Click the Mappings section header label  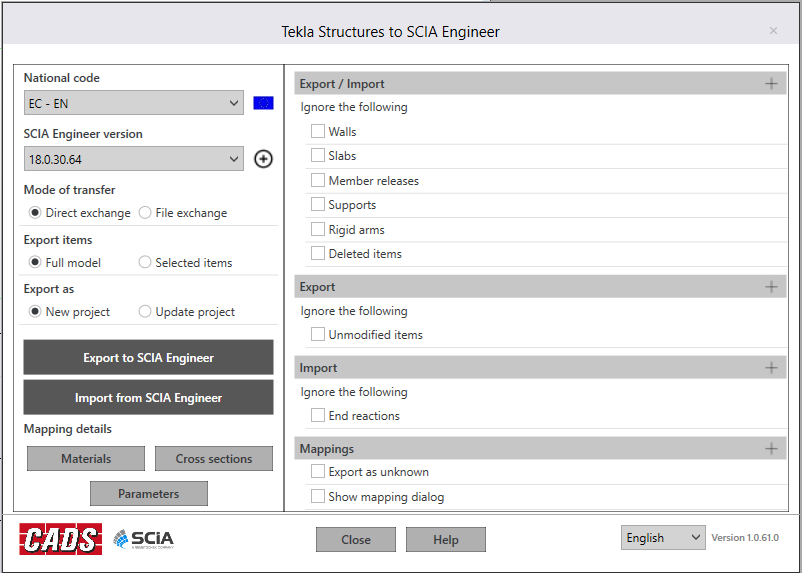tap(327, 449)
